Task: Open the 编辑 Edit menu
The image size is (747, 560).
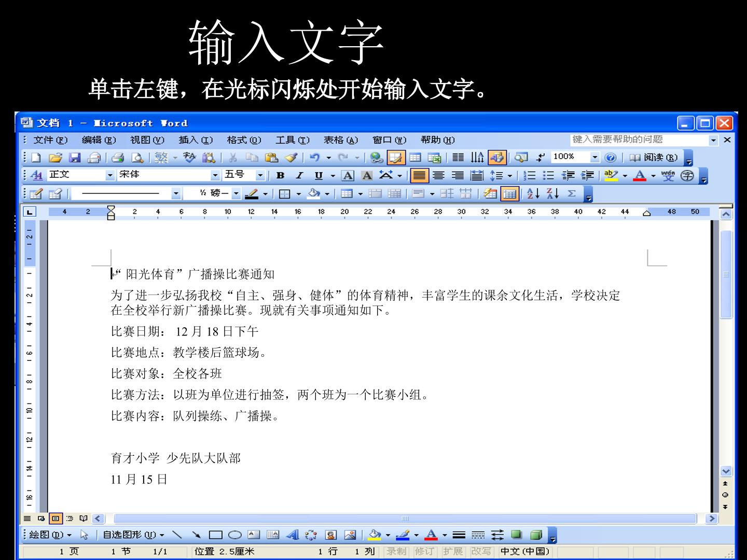Action: coord(99,140)
